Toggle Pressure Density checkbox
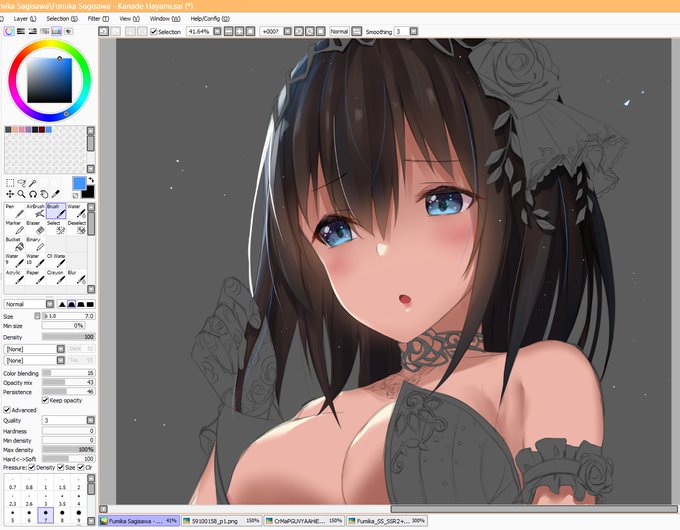 point(32,468)
